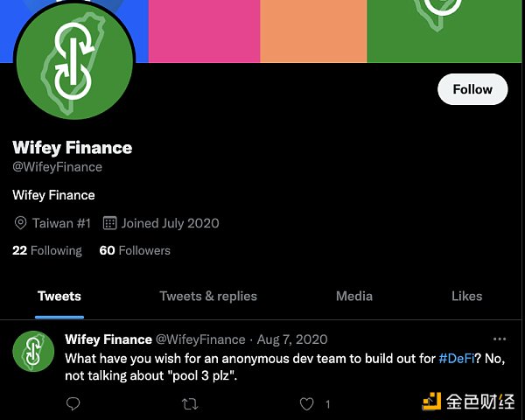This screenshot has height=420, width=525.
Task: Switch to the Tweets & replies tab
Action: click(208, 296)
